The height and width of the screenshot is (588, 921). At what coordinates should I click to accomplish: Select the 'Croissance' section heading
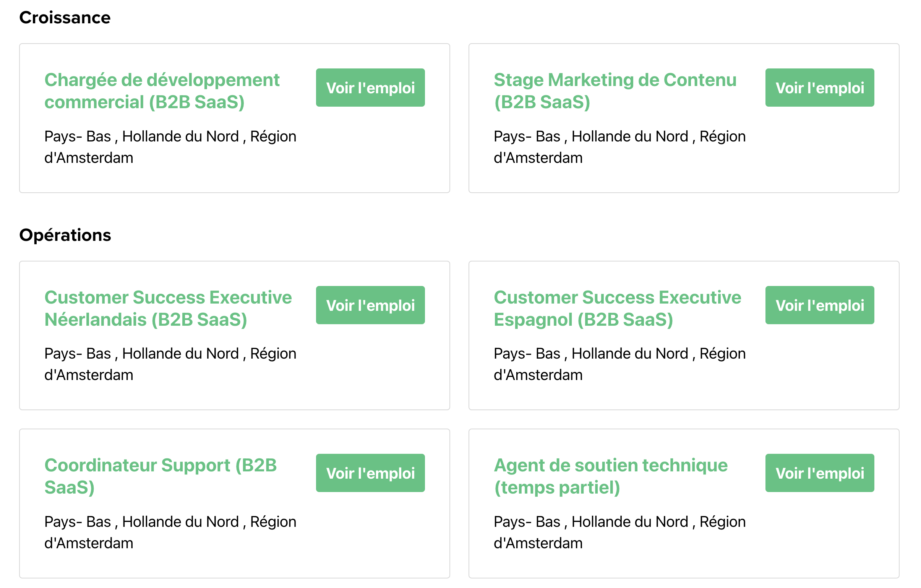point(65,17)
